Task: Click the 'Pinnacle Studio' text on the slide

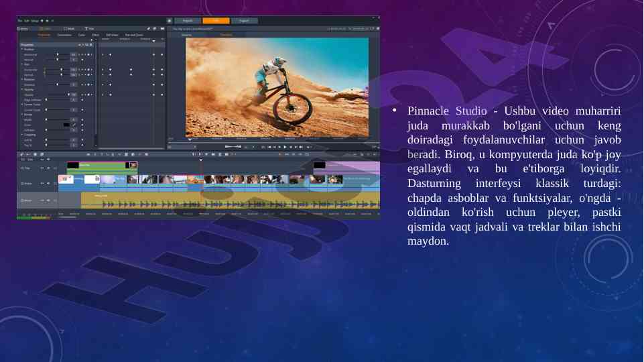Action: pyautogui.click(x=447, y=111)
